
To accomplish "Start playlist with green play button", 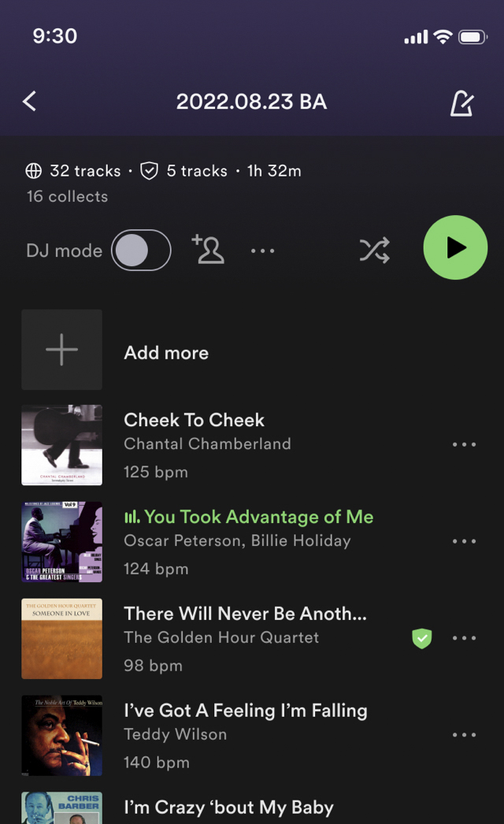I will pyautogui.click(x=455, y=247).
